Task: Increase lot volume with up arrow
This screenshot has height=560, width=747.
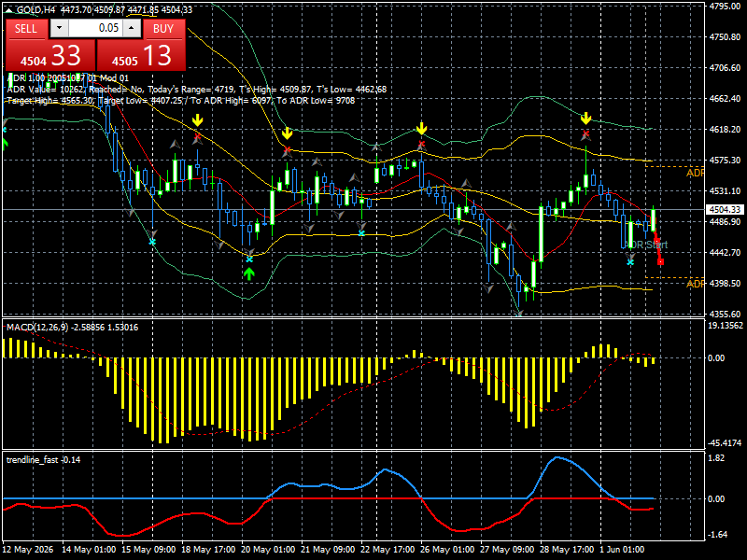Action: click(x=132, y=28)
